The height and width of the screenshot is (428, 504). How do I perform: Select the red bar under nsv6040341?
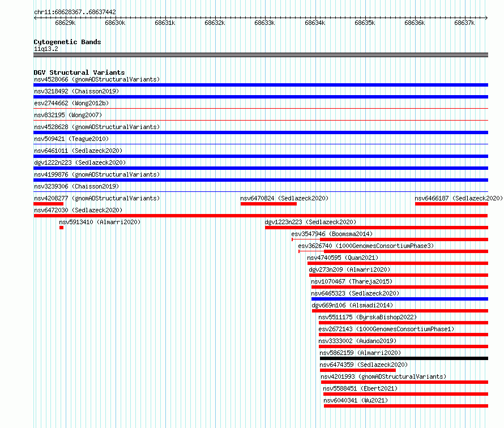pos(406,406)
